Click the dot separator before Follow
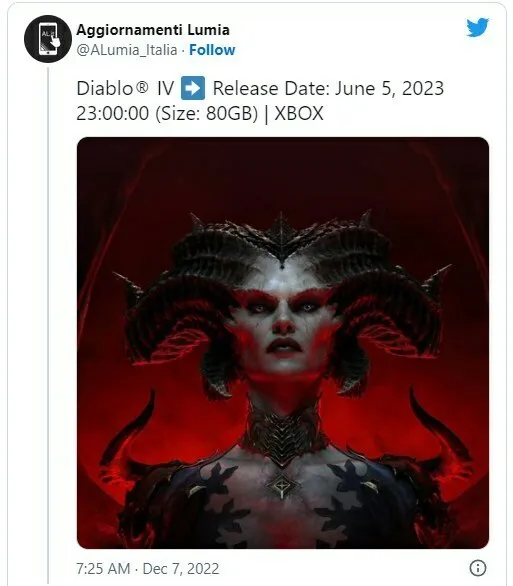Screen dimensions: 513x586 (x=183, y=50)
